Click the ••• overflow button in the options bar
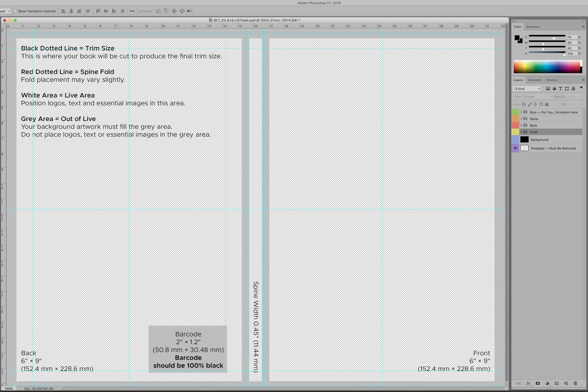Viewport: 588px width, 392px height. tap(132, 11)
